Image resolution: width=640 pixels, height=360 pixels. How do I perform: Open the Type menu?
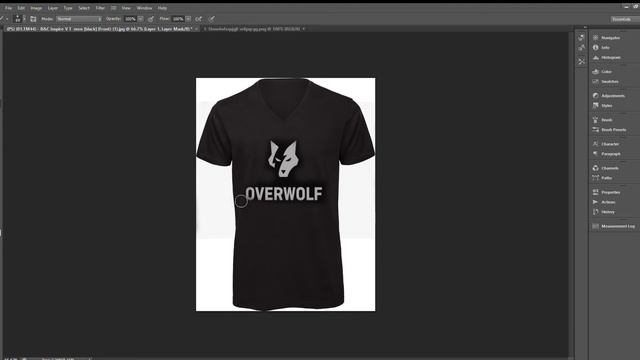[x=68, y=8]
